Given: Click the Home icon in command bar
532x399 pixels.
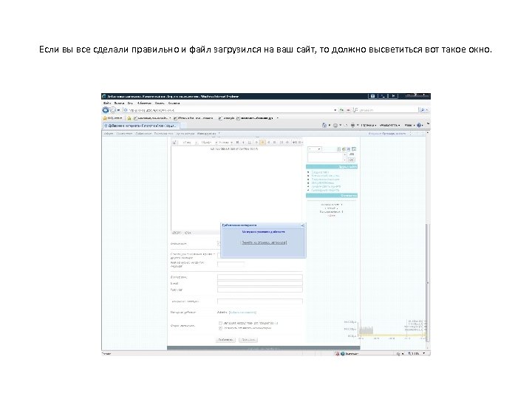Looking at the screenshot, I should click(x=324, y=125).
